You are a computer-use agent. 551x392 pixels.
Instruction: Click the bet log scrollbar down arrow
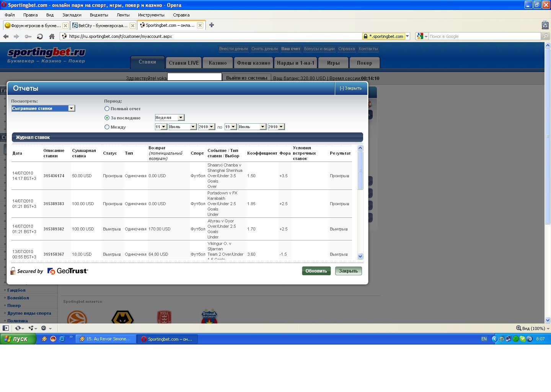point(360,256)
